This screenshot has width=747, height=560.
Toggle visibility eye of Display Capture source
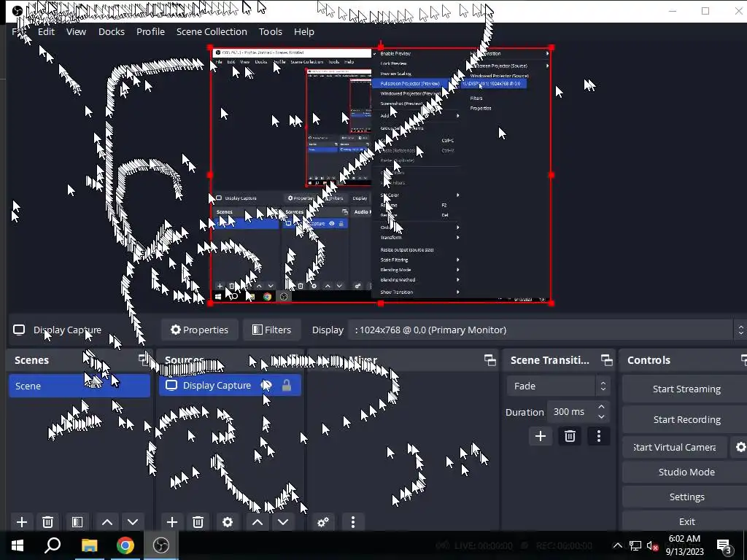(267, 385)
